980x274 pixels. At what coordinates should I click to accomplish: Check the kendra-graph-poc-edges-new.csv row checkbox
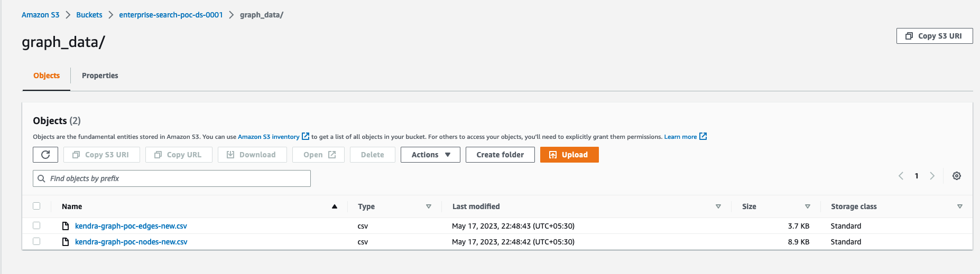(36, 225)
